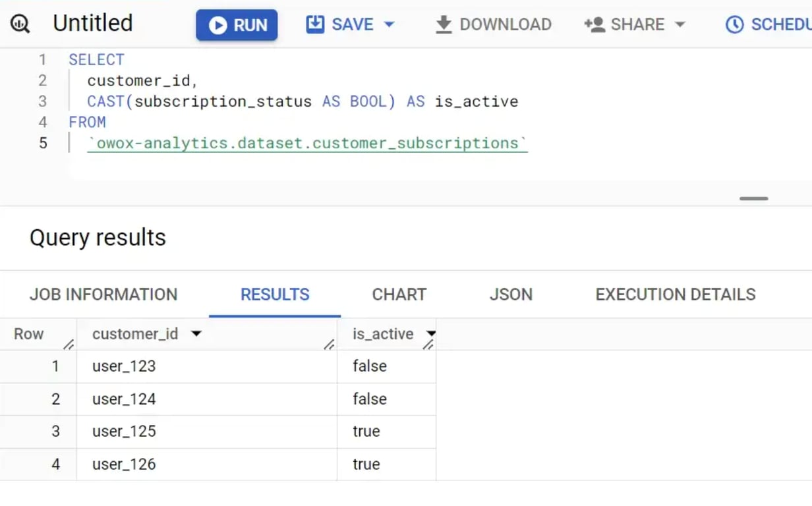Image resolution: width=812 pixels, height=506 pixels.
Task: Open the is_active column dropdown arrow
Action: (x=430, y=334)
